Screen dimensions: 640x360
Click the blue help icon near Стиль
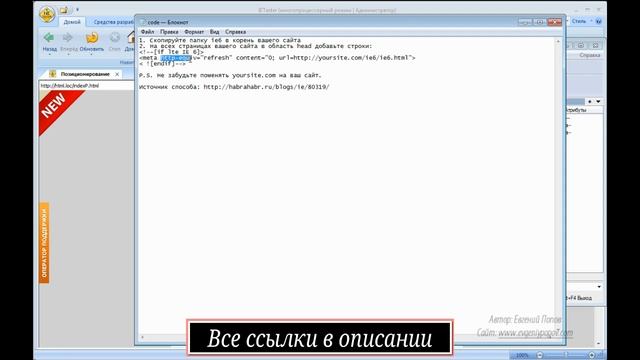[x=598, y=21]
